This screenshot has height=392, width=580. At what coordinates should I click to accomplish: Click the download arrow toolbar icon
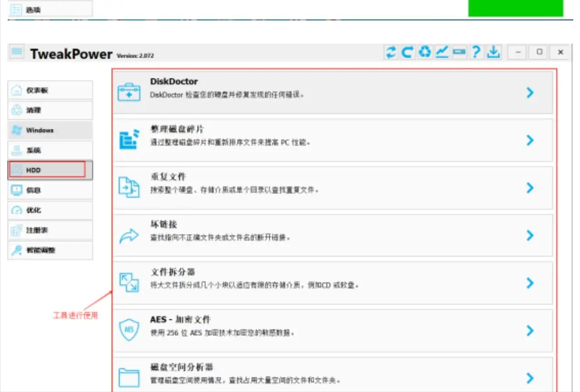click(x=493, y=52)
